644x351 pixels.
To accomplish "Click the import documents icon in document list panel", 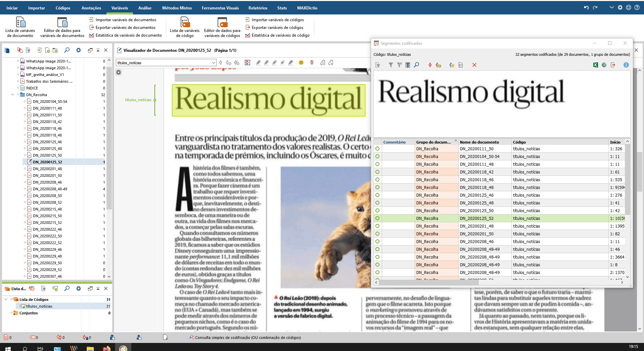I will 39,50.
